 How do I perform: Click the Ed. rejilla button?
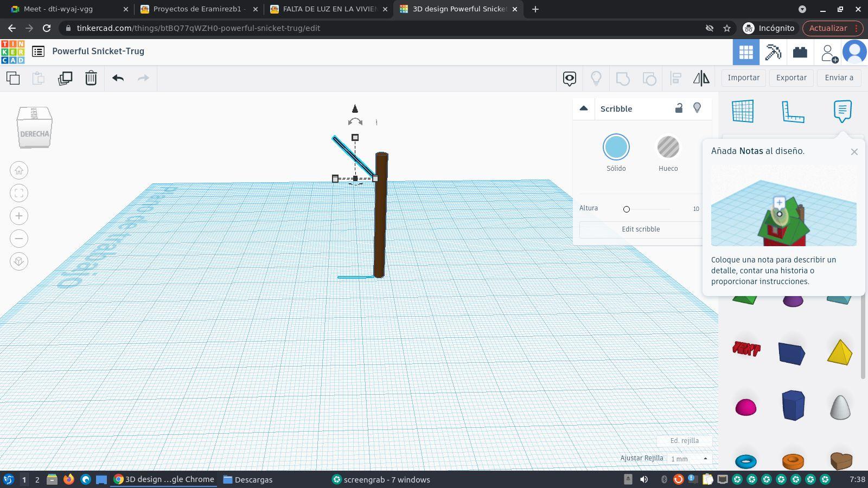point(685,441)
